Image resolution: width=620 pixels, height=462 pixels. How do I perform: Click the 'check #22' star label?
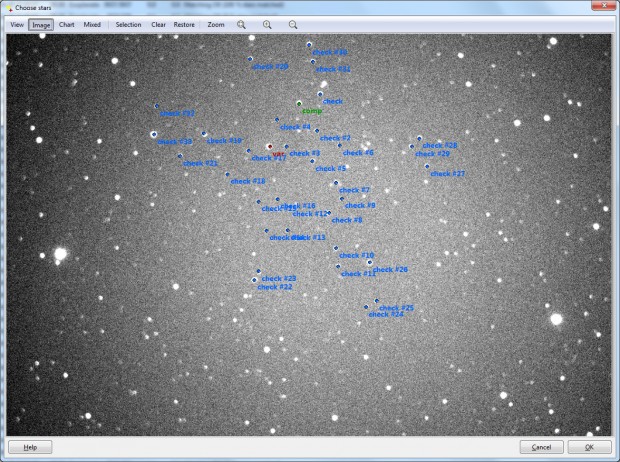(275, 287)
